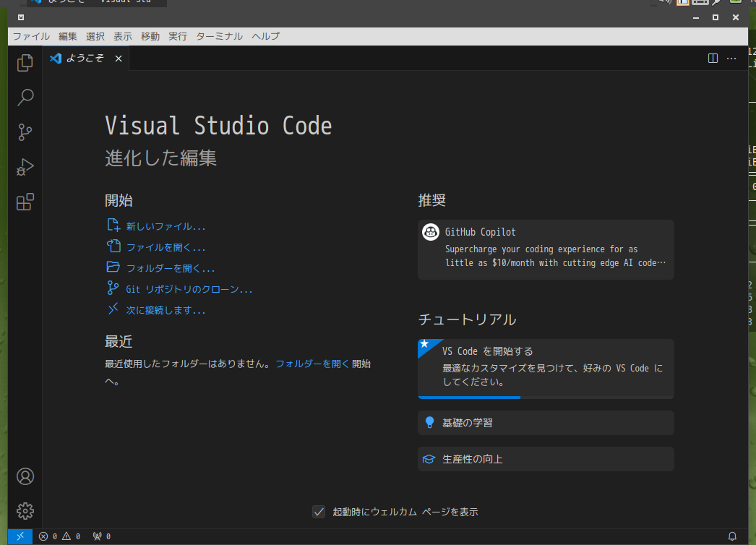The image size is (756, 545).
Task: Open the 生産性の向上 tutorial
Action: point(546,459)
